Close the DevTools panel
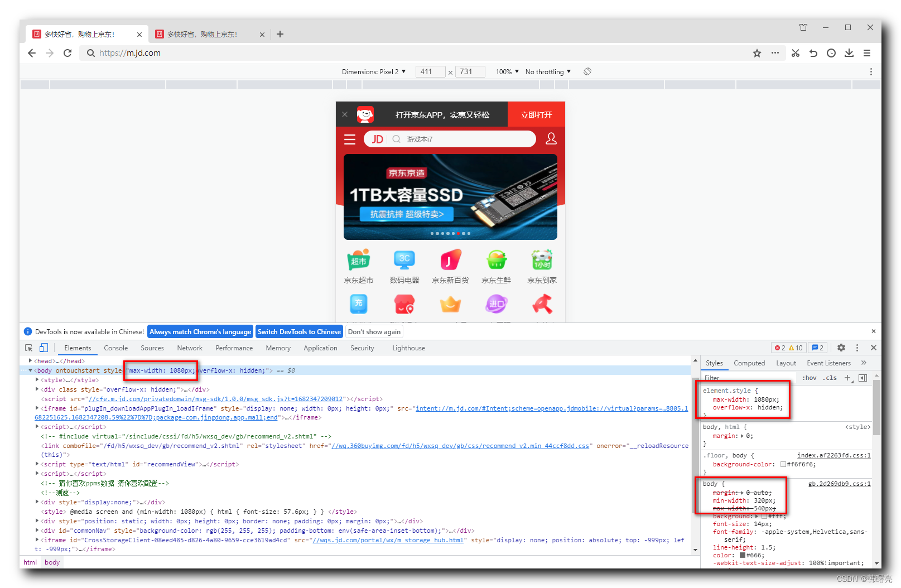 (x=874, y=348)
